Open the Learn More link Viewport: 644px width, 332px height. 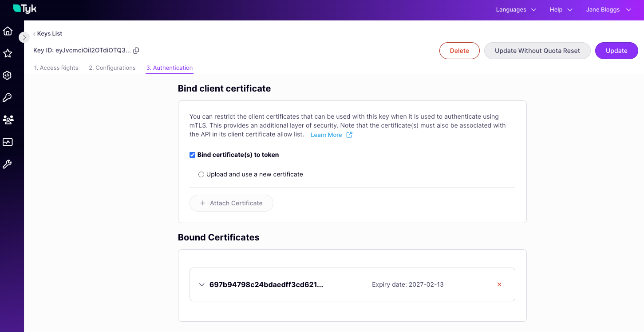327,135
